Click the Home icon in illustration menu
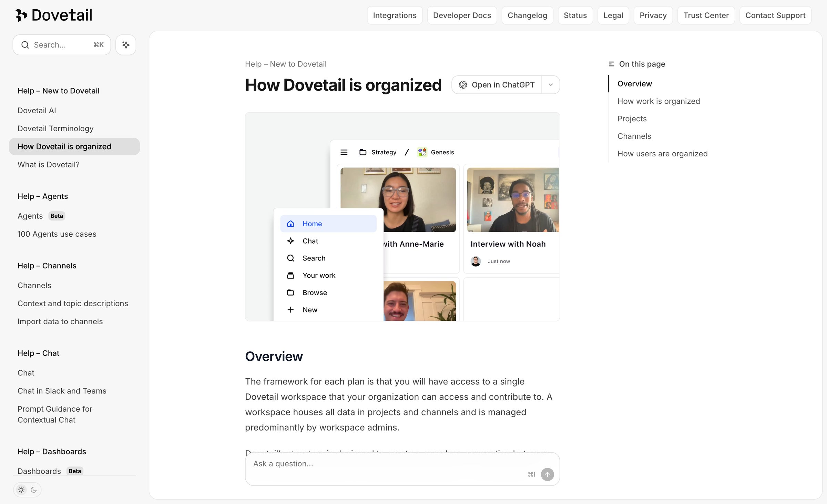This screenshot has width=827, height=504. coord(290,224)
